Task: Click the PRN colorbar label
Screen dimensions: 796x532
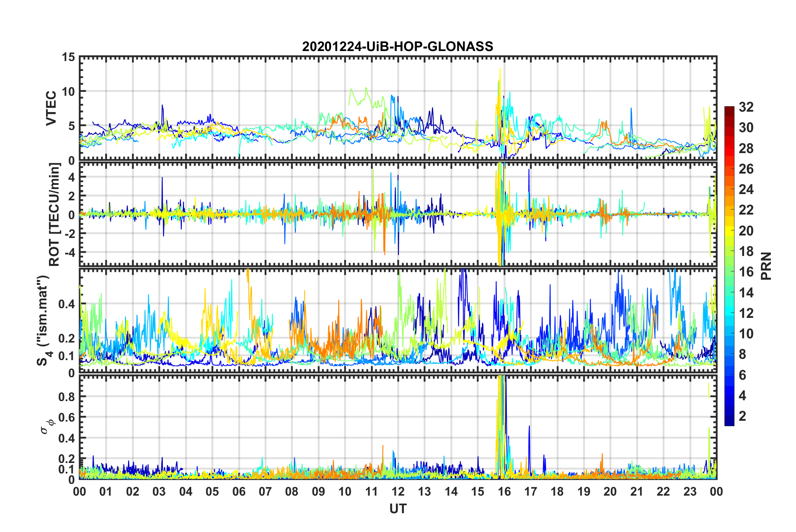Action: (766, 266)
